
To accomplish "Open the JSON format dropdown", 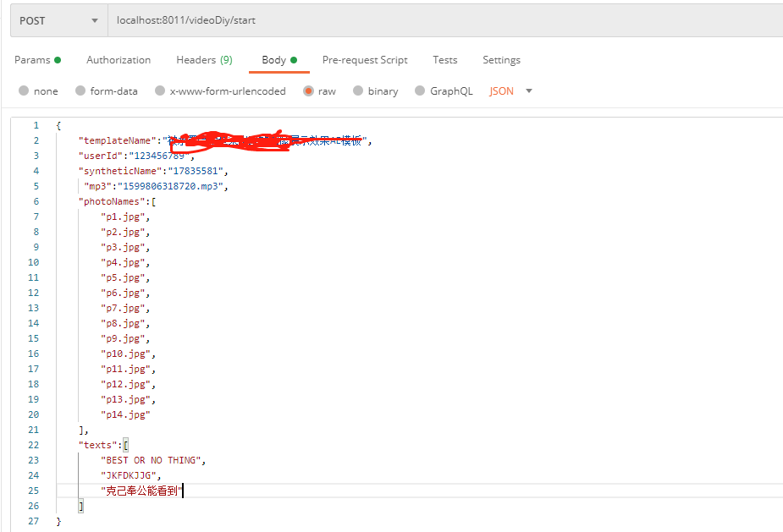I will coord(510,90).
